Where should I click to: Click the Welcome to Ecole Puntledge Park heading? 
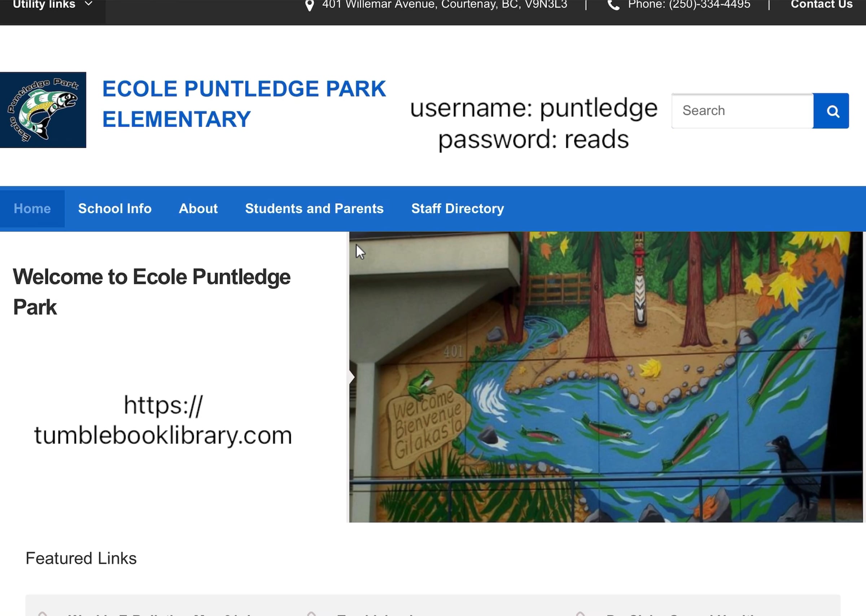click(x=152, y=292)
